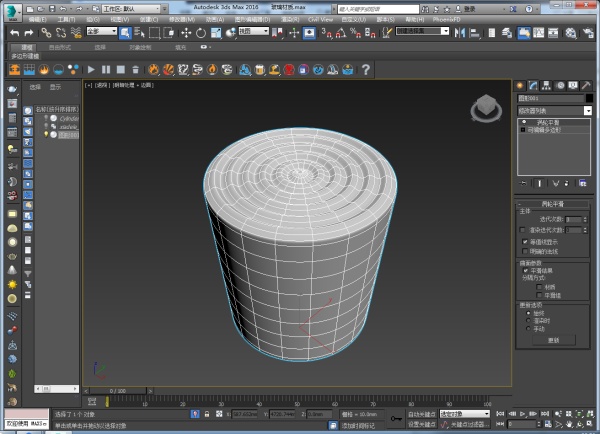Click the object color swatch beside name
This screenshot has width=600, height=434.
589,98
